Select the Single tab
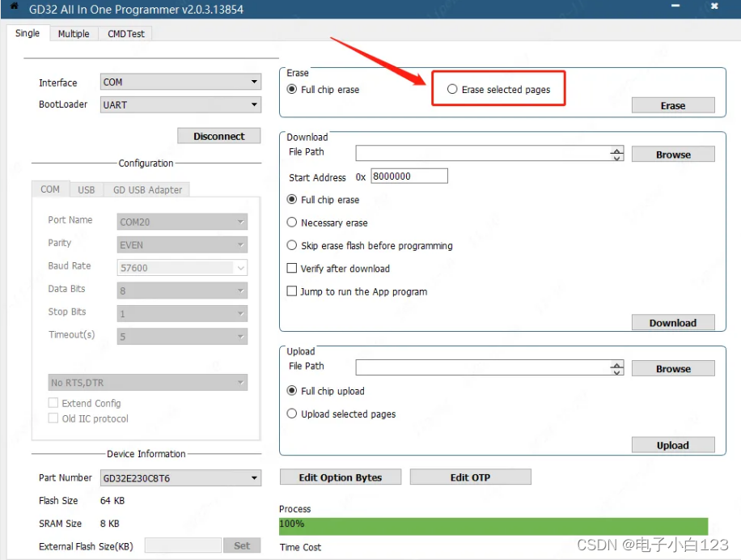This screenshot has width=741, height=560. click(28, 33)
